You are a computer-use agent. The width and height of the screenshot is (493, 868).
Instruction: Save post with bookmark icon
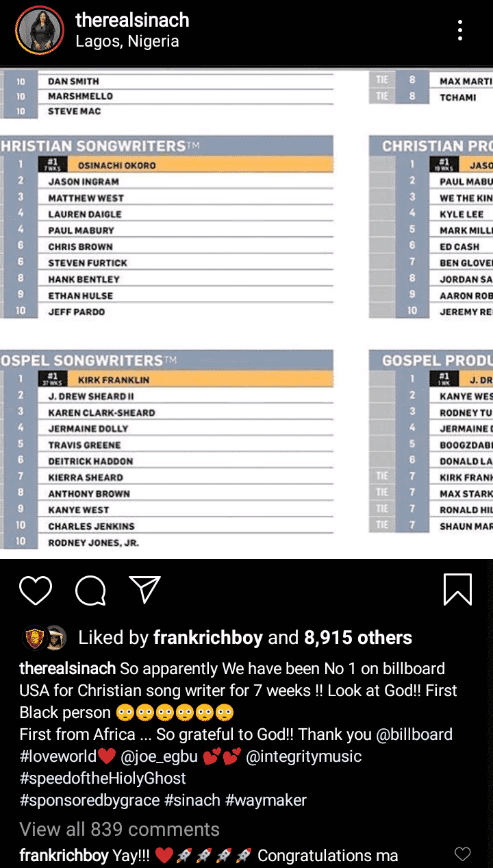tap(457, 589)
